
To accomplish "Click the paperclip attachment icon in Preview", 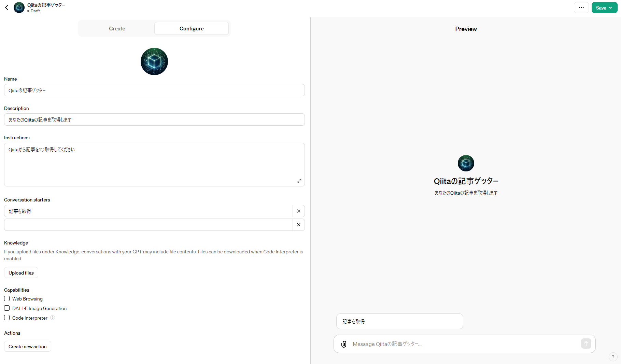I will 343,344.
